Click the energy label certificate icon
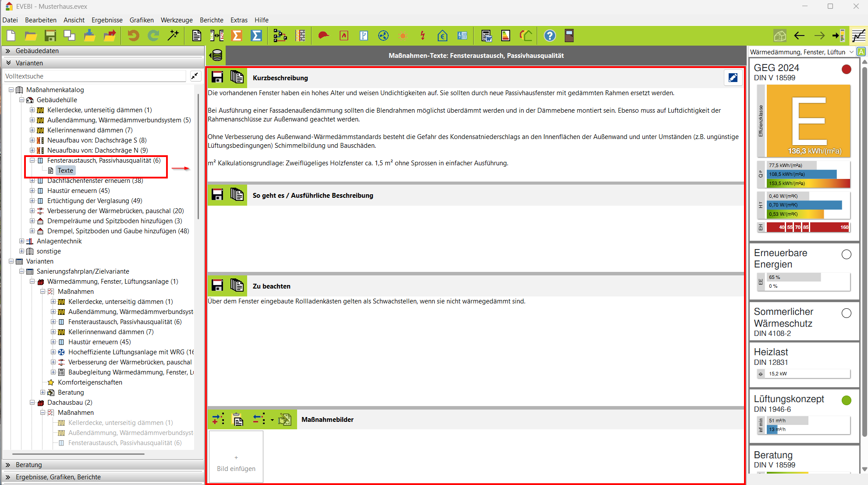Image resolution: width=868 pixels, height=485 pixels. [506, 36]
